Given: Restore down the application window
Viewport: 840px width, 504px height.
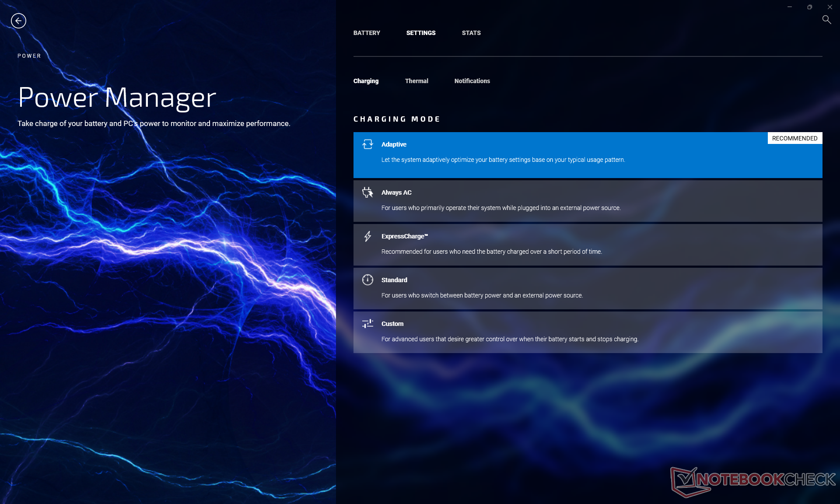Looking at the screenshot, I should (809, 7).
